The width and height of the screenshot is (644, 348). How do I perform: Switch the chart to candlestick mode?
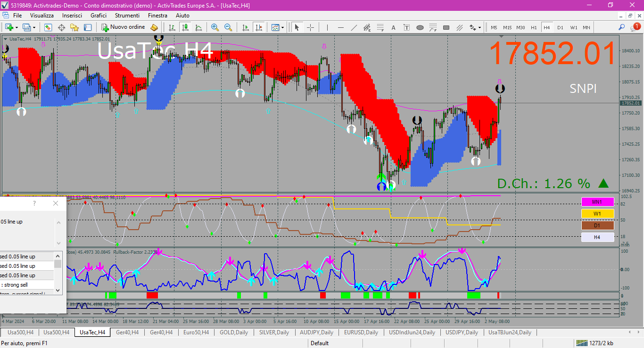click(x=185, y=27)
